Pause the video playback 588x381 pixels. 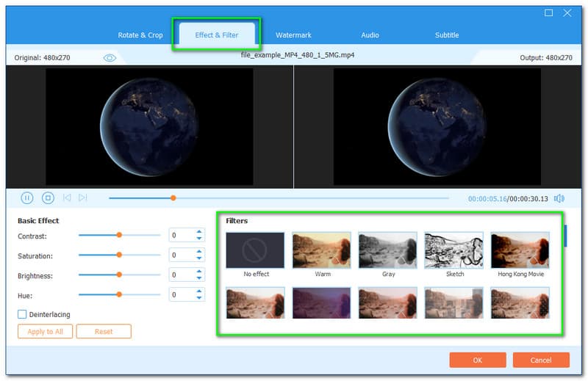point(26,197)
